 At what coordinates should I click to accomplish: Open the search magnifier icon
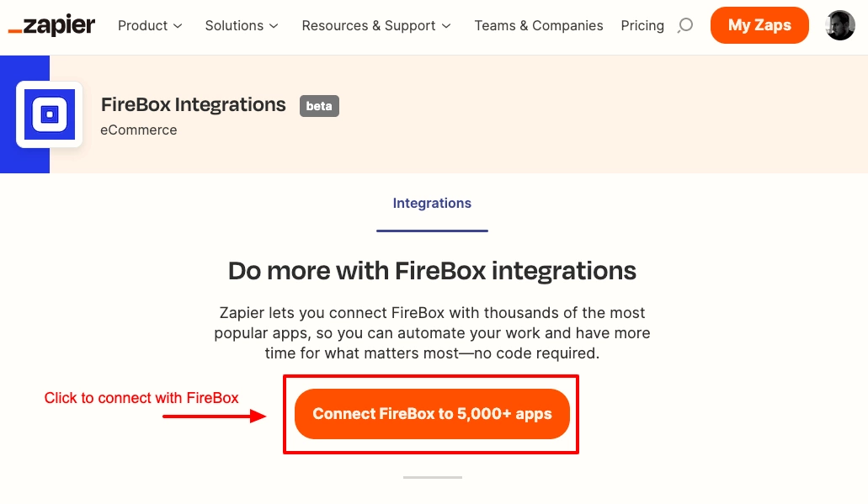[685, 25]
